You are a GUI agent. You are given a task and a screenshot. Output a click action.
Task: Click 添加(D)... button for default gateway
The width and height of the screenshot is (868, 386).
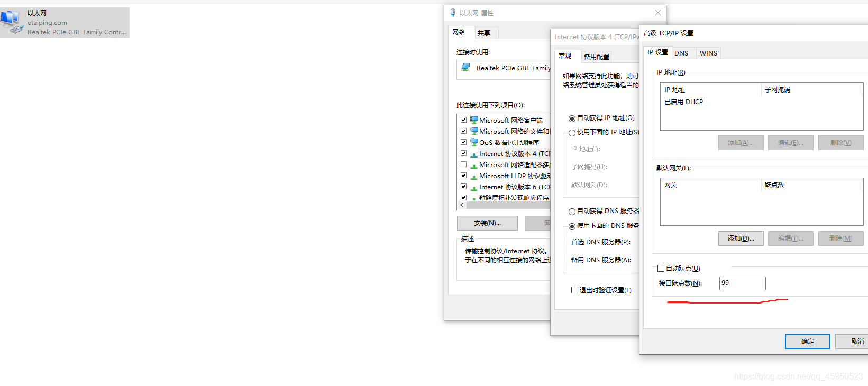coord(741,238)
